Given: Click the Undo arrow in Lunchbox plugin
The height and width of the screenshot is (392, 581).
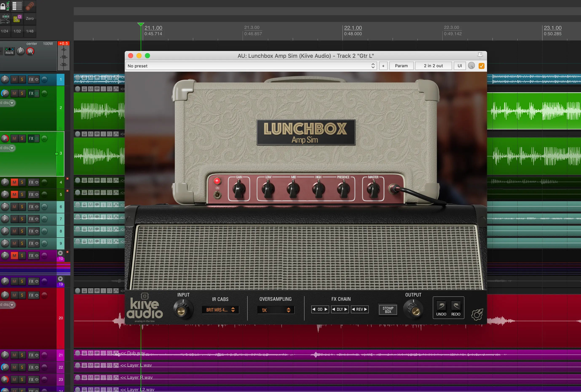Looking at the screenshot, I should tap(441, 306).
